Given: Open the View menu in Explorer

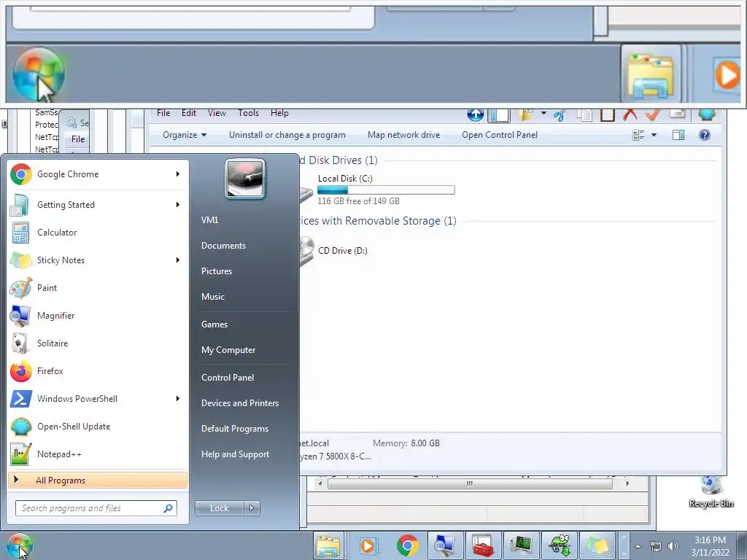Looking at the screenshot, I should 217,113.
